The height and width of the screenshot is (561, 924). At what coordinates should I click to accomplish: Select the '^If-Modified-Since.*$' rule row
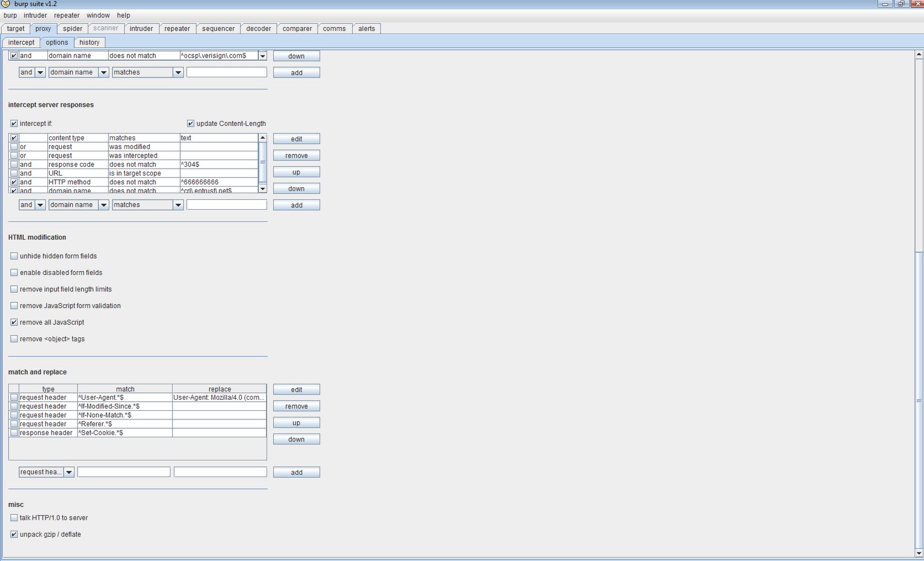click(x=137, y=406)
